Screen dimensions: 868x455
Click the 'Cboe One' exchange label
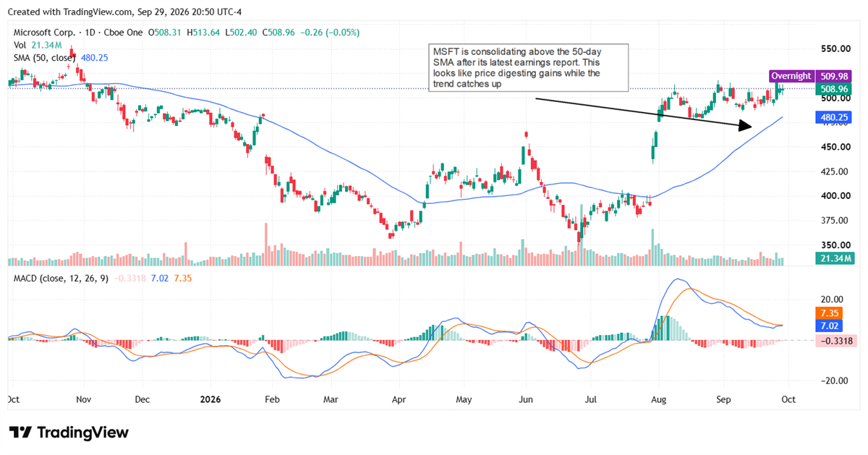tap(122, 33)
